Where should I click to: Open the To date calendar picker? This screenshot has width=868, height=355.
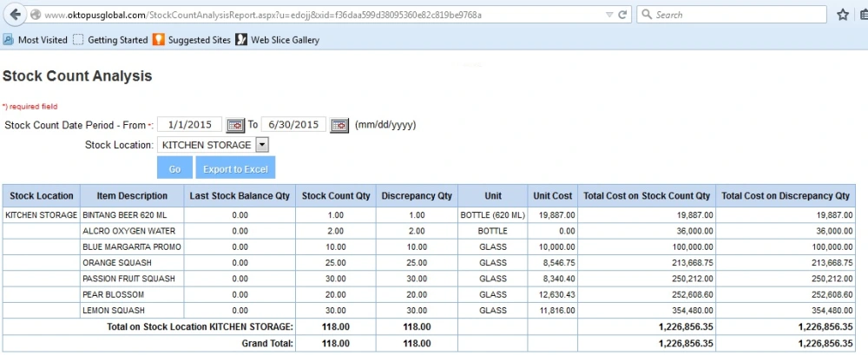pyautogui.click(x=339, y=125)
